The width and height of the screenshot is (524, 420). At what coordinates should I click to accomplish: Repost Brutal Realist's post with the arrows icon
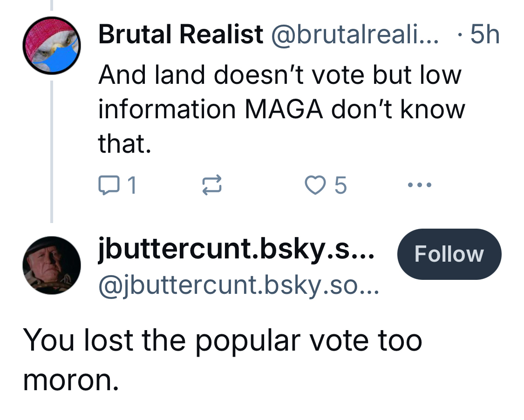211,185
